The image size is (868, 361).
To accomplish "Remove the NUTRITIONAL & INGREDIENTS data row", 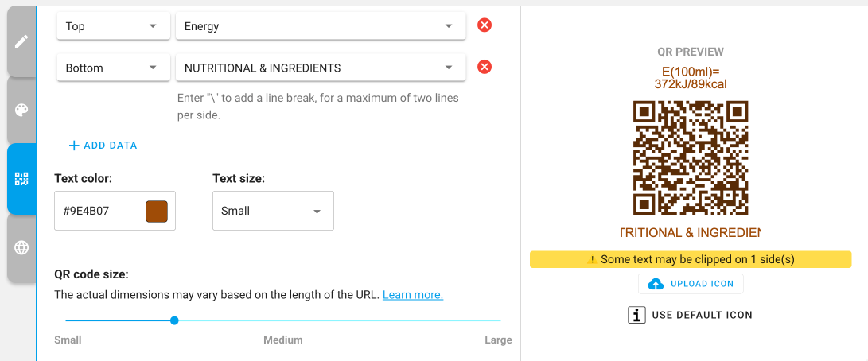I will pos(484,67).
